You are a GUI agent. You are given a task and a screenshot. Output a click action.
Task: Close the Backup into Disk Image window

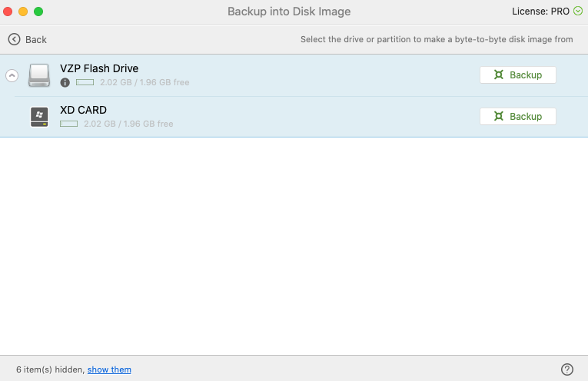coord(8,12)
